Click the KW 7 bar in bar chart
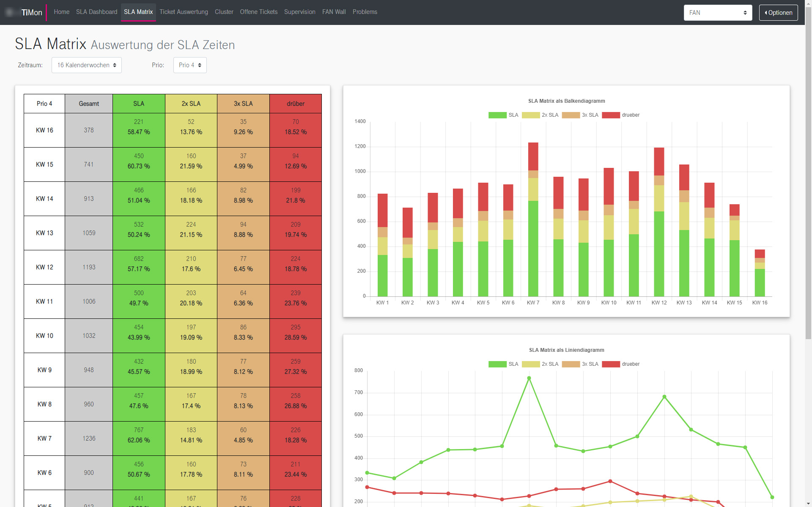Screen dimensions: 812x507 (x=533, y=219)
